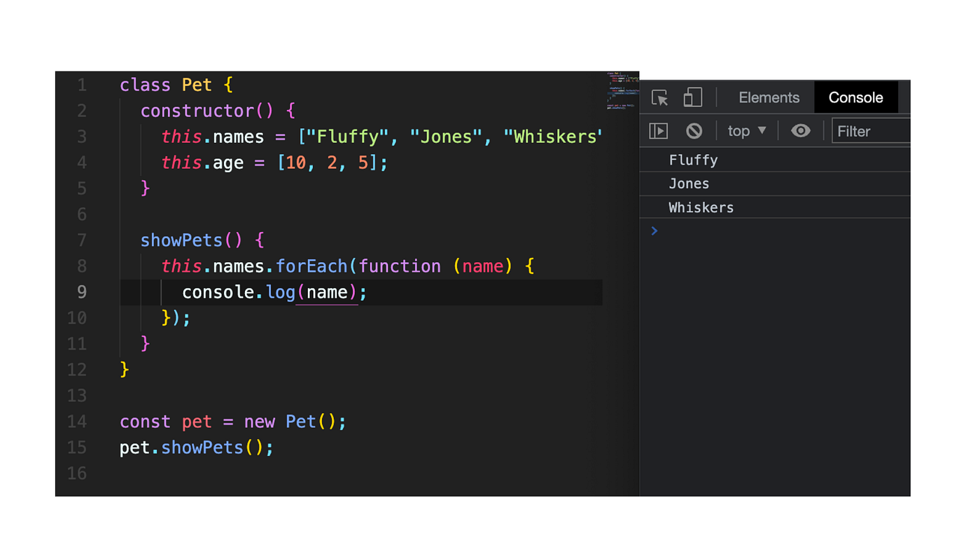Click line number 9 in the editor
980x552 pixels.
coord(82,292)
